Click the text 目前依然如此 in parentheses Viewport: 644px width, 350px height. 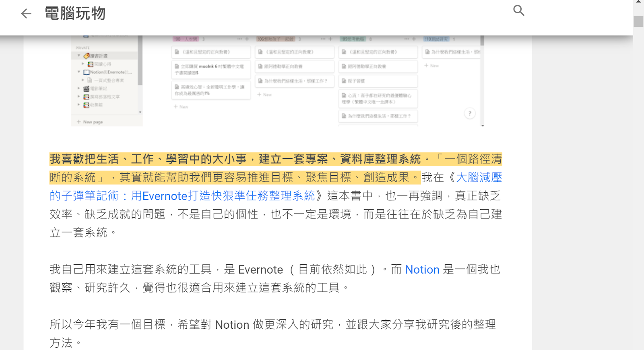pos(333,270)
